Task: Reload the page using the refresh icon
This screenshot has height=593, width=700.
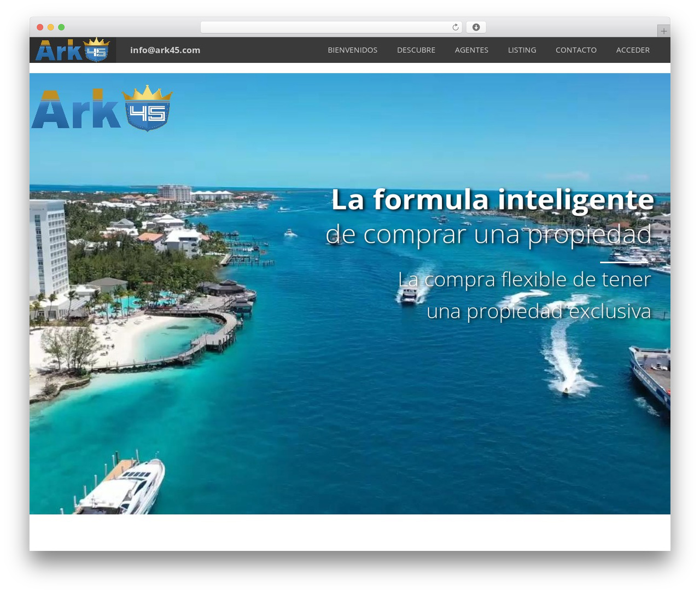Action: tap(456, 27)
